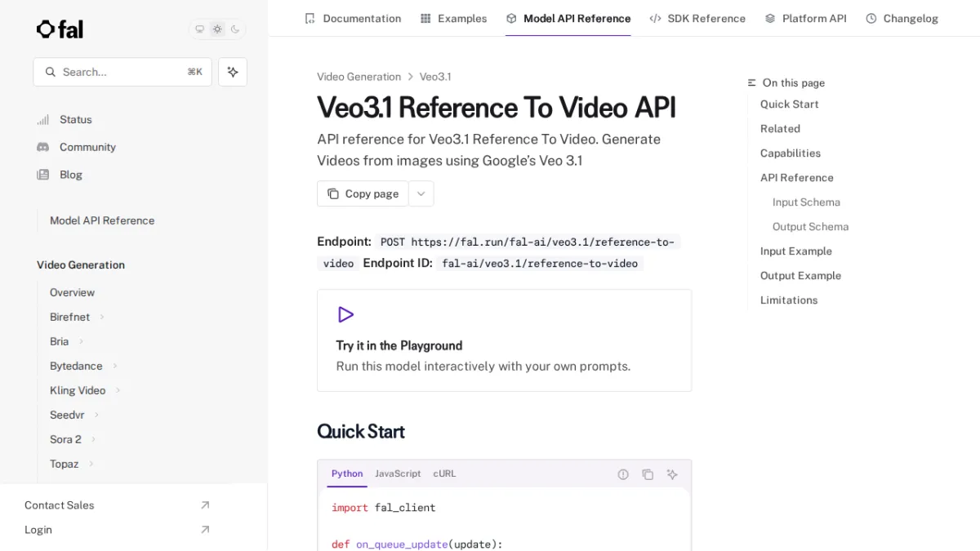Image resolution: width=980 pixels, height=551 pixels.
Task: Click the Veo3.1 breadcrumb
Action: pyautogui.click(x=435, y=77)
